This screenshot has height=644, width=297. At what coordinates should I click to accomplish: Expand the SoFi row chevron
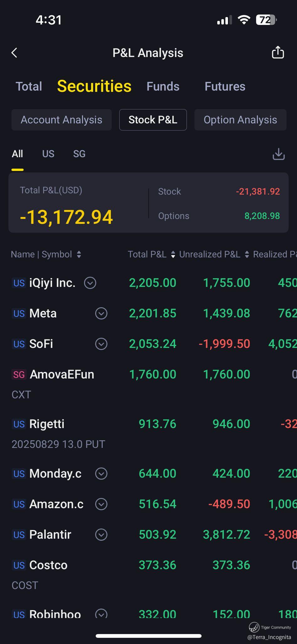coord(101,344)
